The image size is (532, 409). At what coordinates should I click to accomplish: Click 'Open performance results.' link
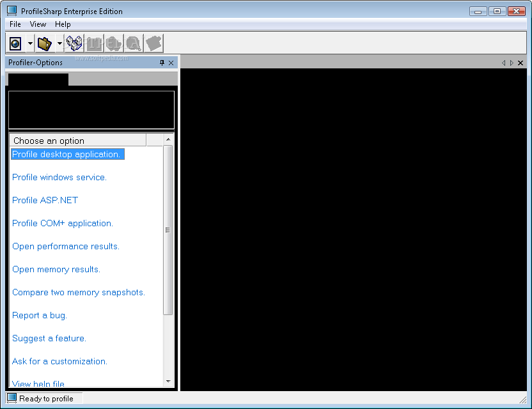(66, 246)
